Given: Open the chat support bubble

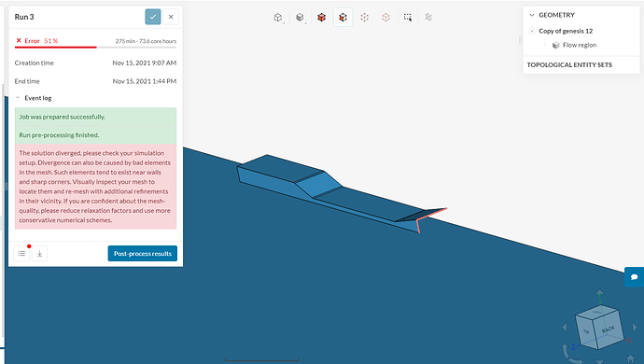Looking at the screenshot, I should (634, 277).
